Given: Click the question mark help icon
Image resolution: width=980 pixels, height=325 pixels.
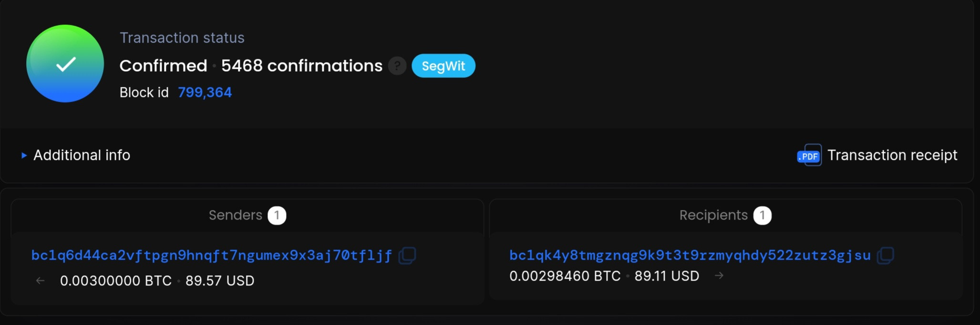Looking at the screenshot, I should (397, 66).
